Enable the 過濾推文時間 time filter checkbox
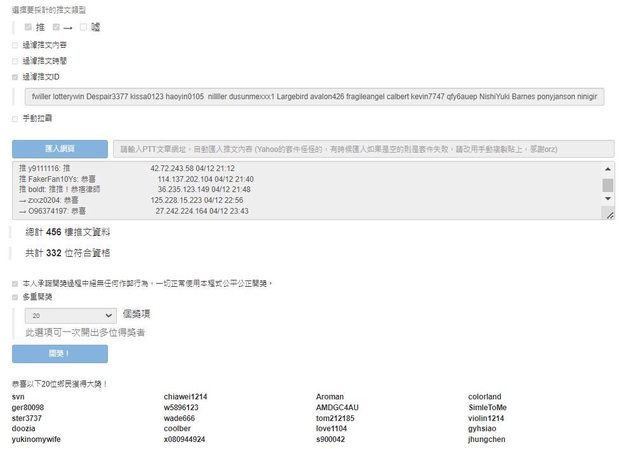This screenshot has height=449, width=640. 15,60
